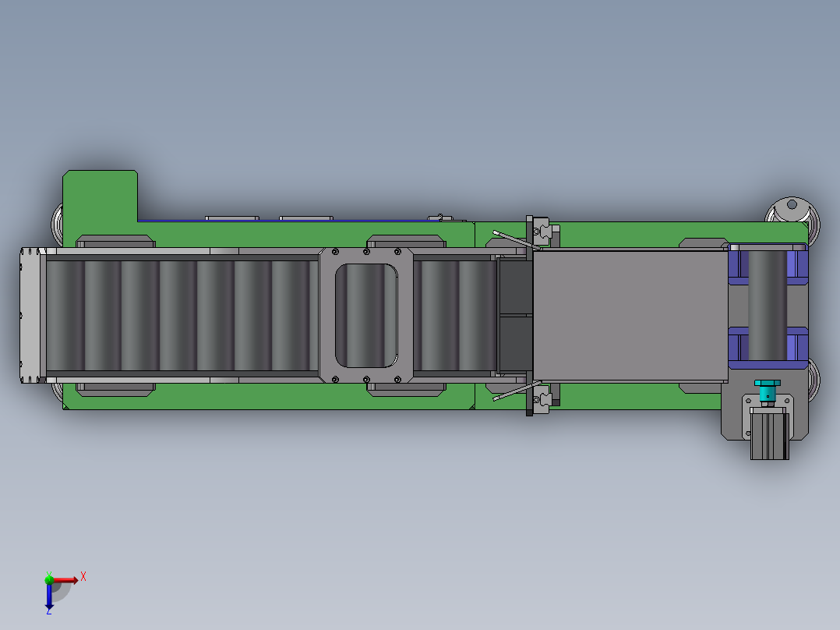Screen dimensions: 840x630
Task: Select the upper diagonal guide rod
Action: (x=515, y=239)
